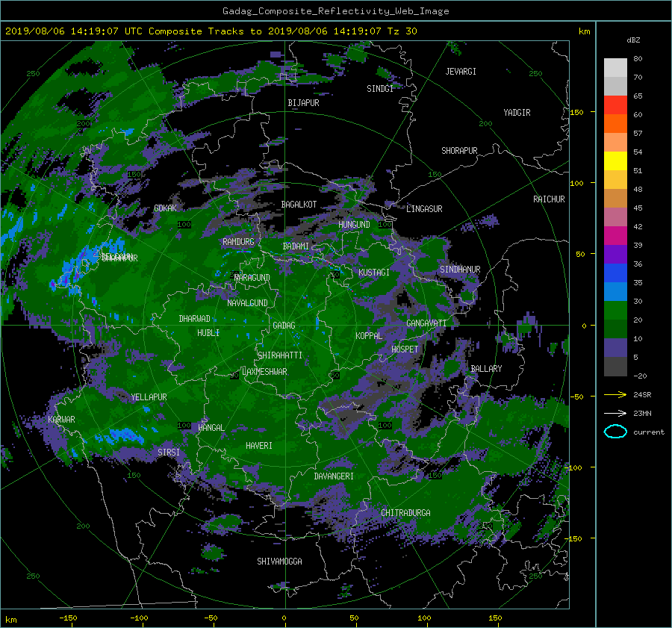Click the 'current' legend label
672x628 pixels.
pyautogui.click(x=648, y=432)
